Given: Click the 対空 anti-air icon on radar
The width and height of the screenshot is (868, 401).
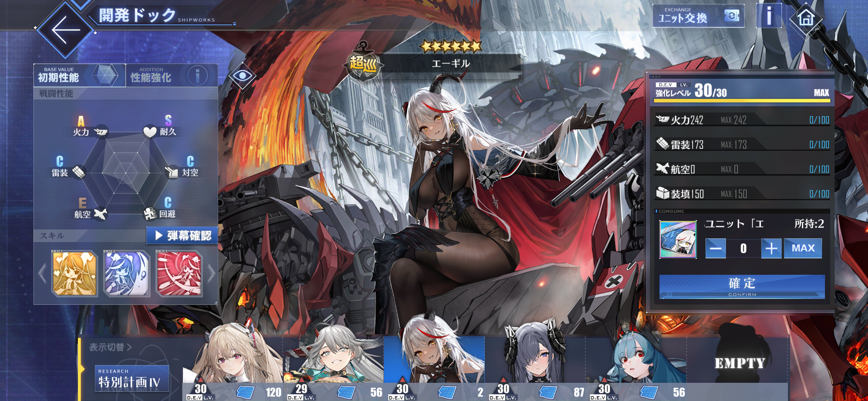Looking at the screenshot, I should [x=172, y=172].
